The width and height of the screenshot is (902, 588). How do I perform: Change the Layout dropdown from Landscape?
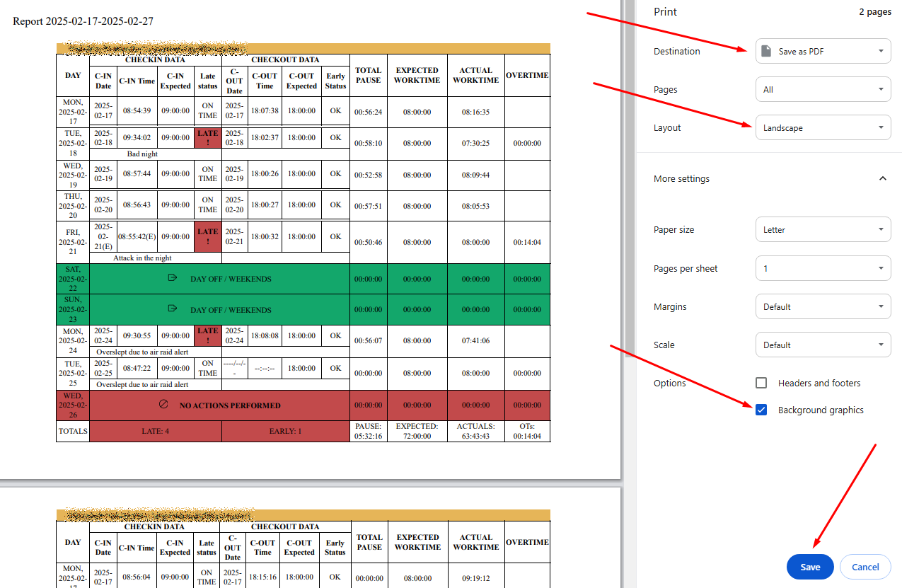point(823,128)
